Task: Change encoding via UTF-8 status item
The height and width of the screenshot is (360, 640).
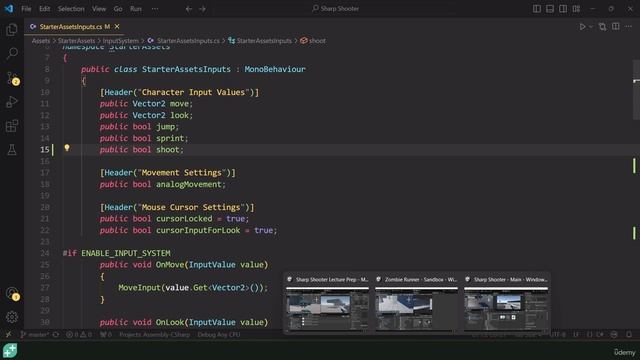Action: (557, 335)
